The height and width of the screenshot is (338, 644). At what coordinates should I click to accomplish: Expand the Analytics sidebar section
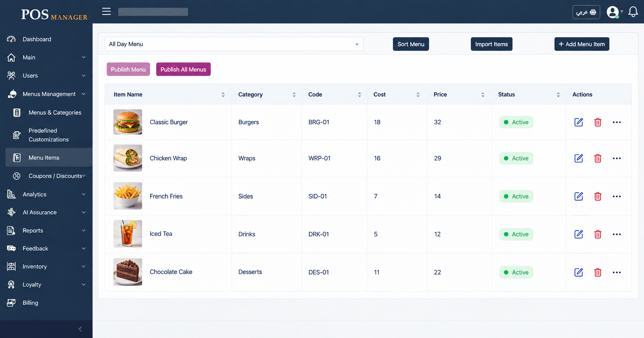click(x=46, y=194)
